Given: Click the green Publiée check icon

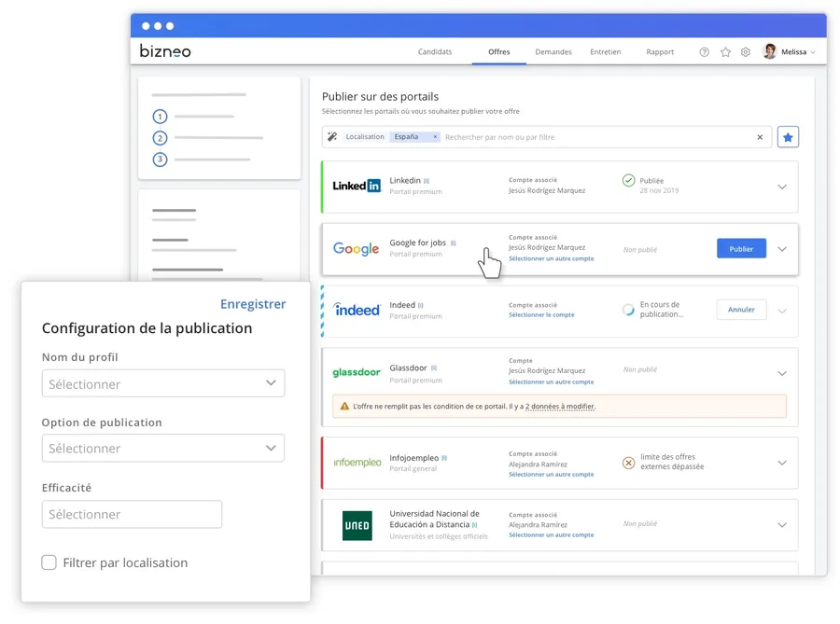Looking at the screenshot, I should (x=628, y=180).
